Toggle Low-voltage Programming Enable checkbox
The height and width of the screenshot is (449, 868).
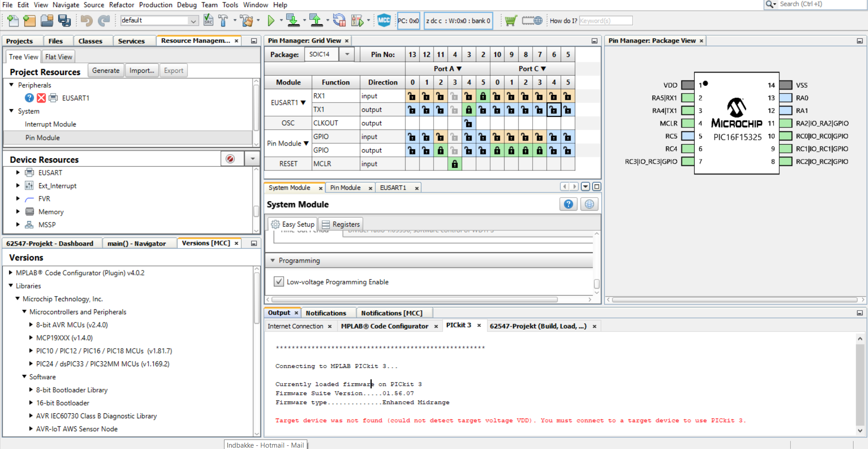(279, 282)
